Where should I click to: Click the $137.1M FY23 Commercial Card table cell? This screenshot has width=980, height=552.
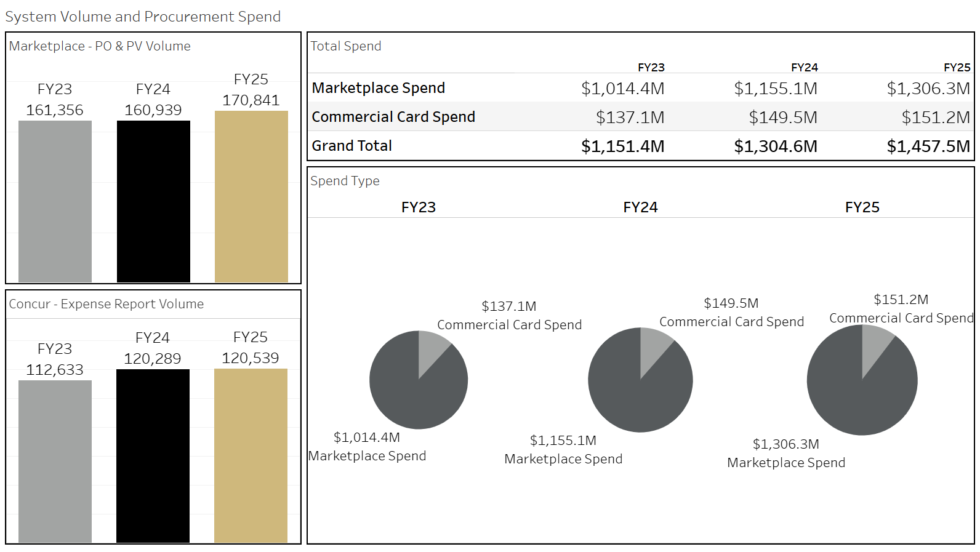click(630, 118)
